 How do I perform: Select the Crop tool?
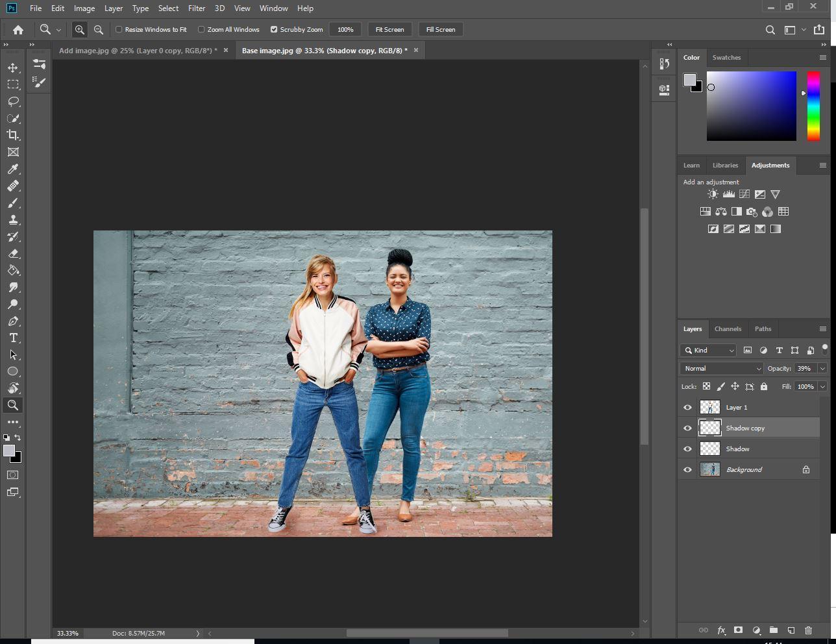pos(13,135)
